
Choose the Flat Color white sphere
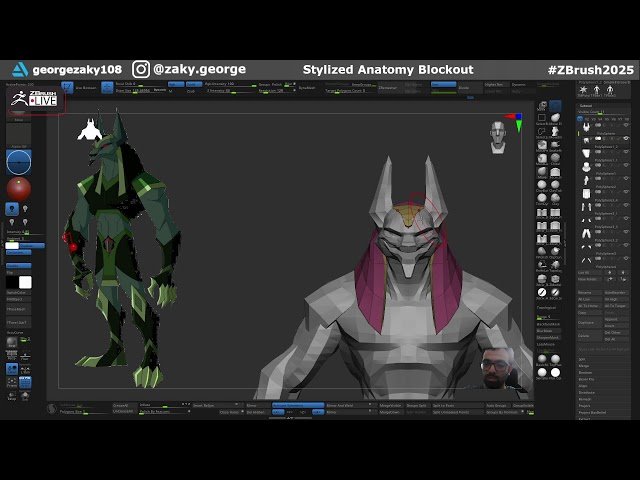click(555, 372)
